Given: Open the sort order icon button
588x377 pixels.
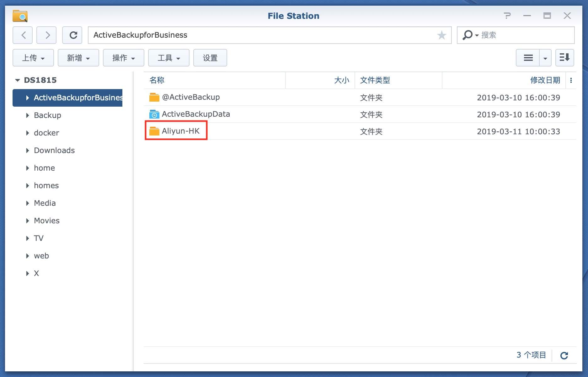Looking at the screenshot, I should [564, 58].
